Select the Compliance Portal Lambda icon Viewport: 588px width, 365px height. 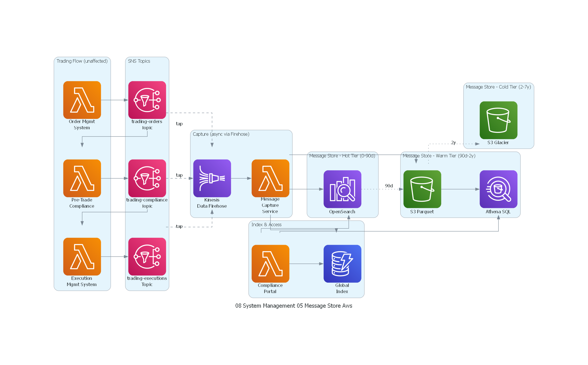click(x=270, y=263)
